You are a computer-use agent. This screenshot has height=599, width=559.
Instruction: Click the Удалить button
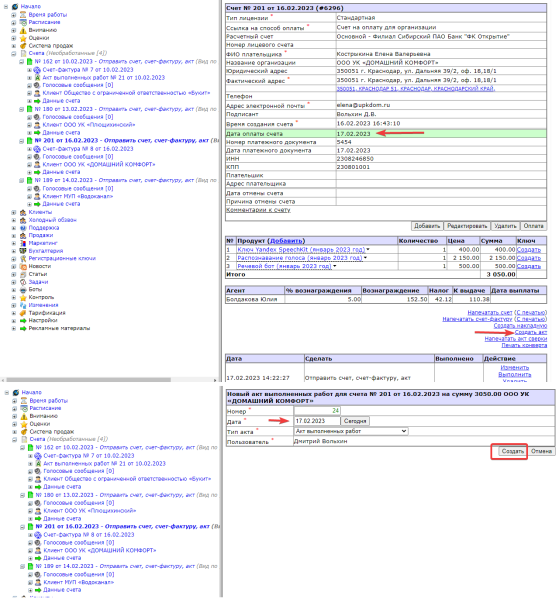click(x=505, y=226)
